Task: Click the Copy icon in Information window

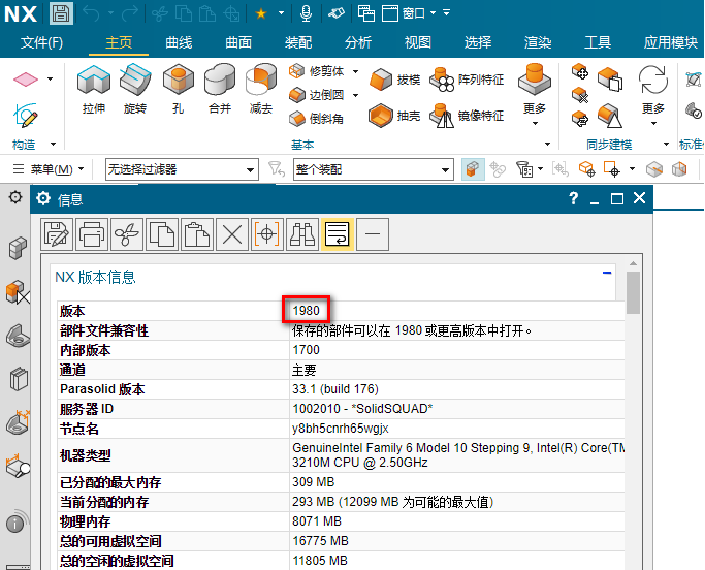Action: 161,234
